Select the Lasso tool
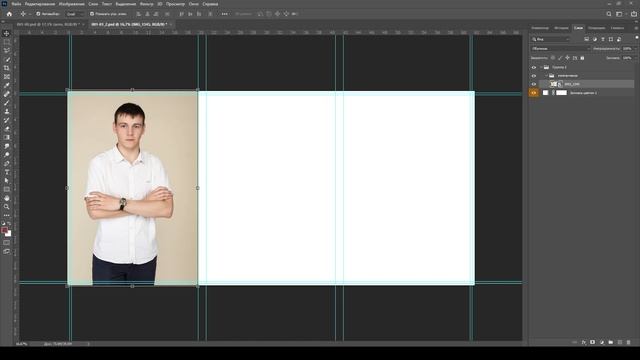This screenshot has height=360, width=640. [x=7, y=51]
